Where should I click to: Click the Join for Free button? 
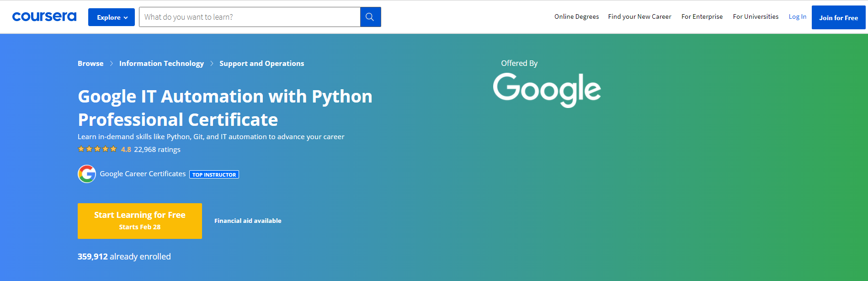pyautogui.click(x=838, y=17)
